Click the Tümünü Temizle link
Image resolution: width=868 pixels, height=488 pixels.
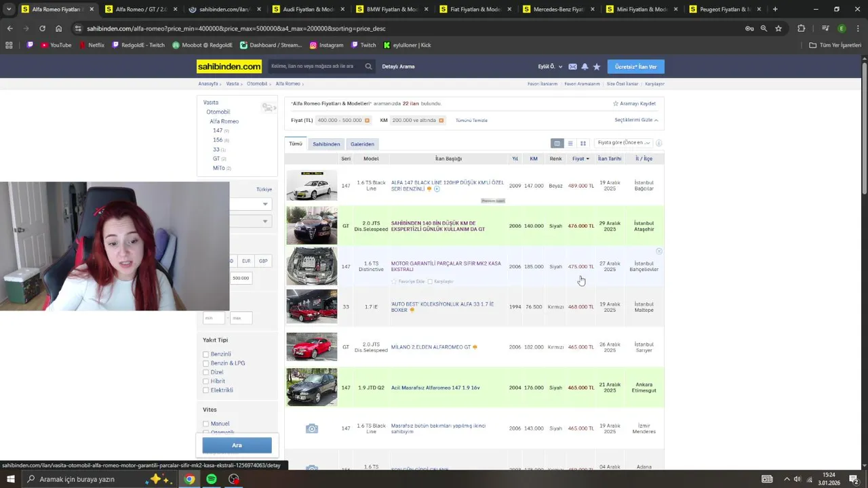click(x=471, y=120)
